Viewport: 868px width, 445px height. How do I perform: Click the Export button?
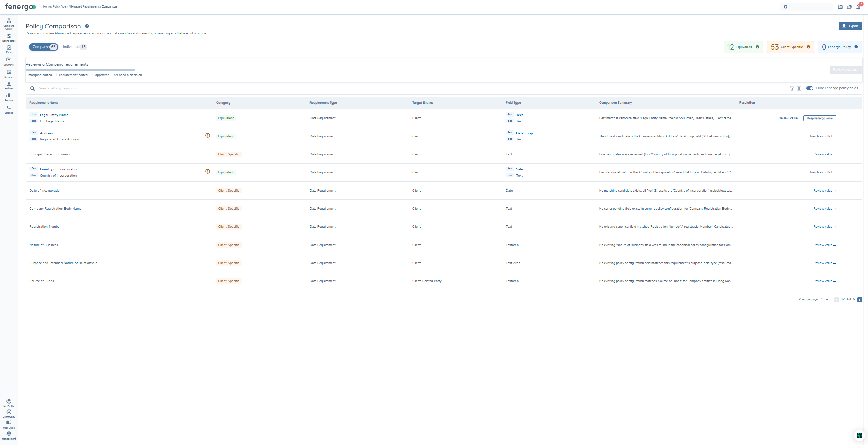[850, 26]
